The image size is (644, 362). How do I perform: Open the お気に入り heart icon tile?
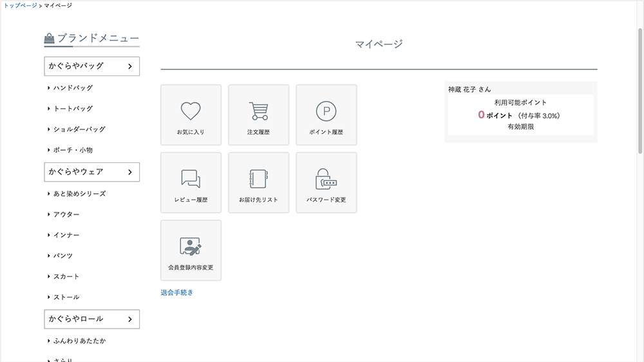[191, 112]
